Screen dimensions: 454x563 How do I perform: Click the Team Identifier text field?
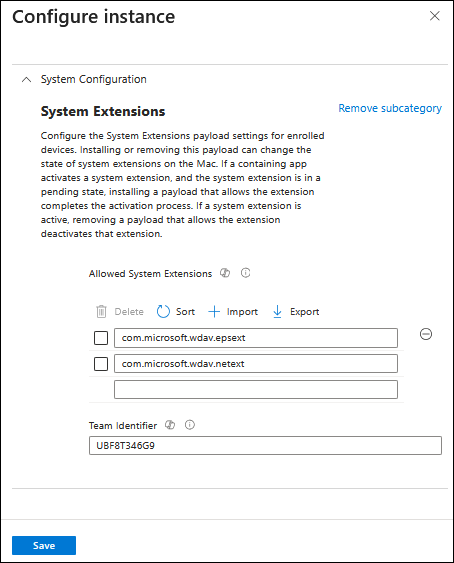(265, 446)
